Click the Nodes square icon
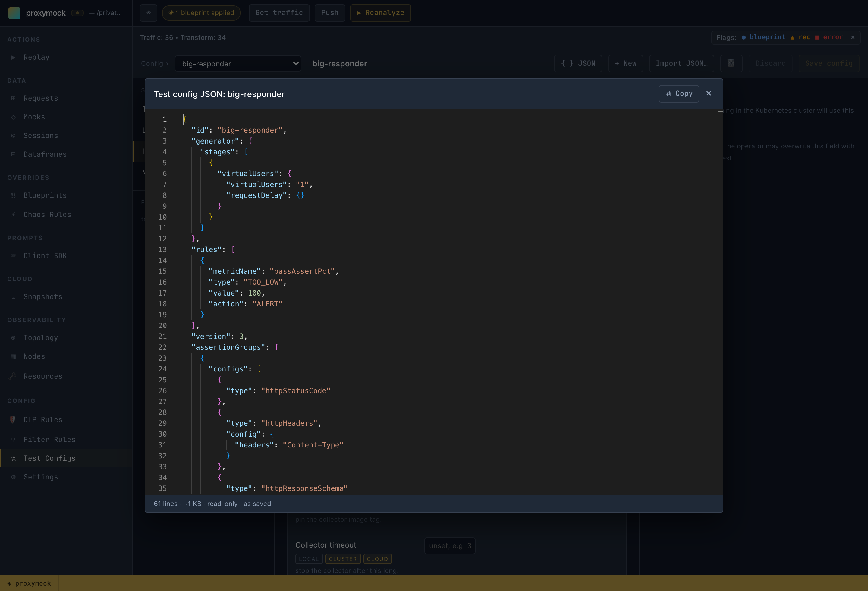 coord(13,356)
